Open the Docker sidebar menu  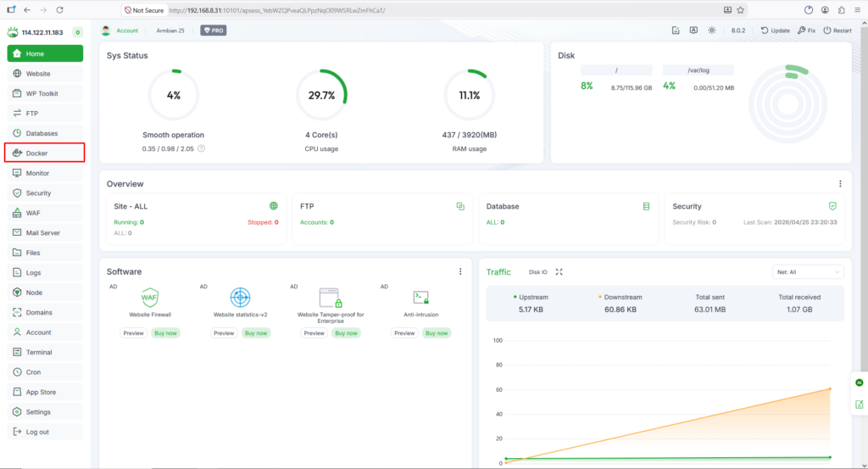[x=45, y=153]
